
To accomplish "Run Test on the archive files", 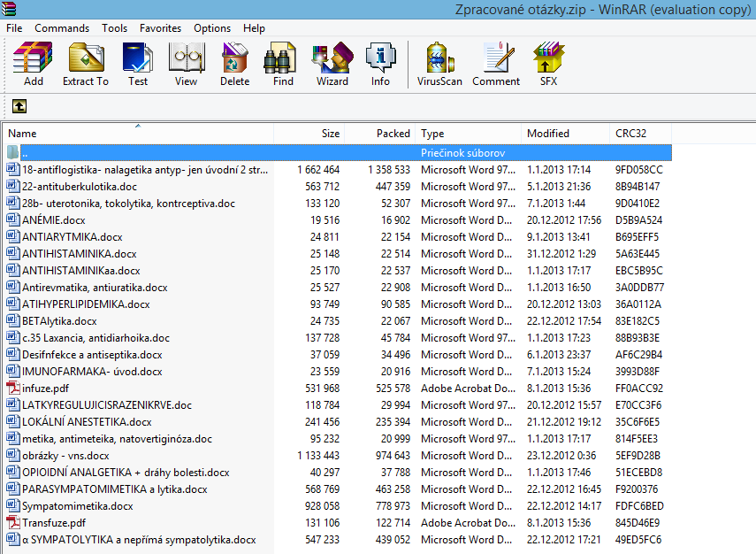I will [138, 65].
